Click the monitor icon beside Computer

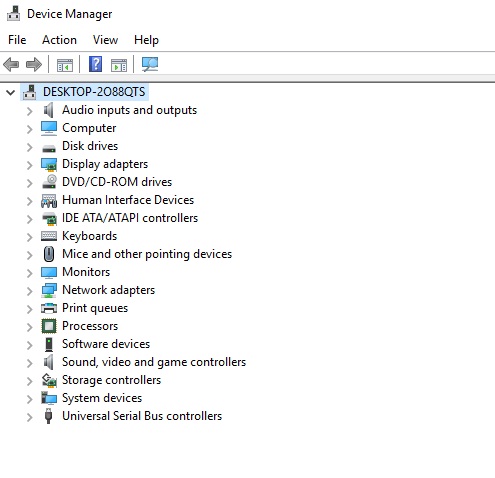click(49, 128)
